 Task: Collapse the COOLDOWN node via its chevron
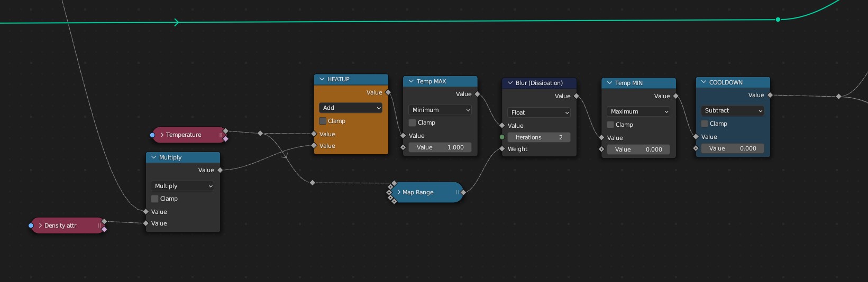click(703, 82)
